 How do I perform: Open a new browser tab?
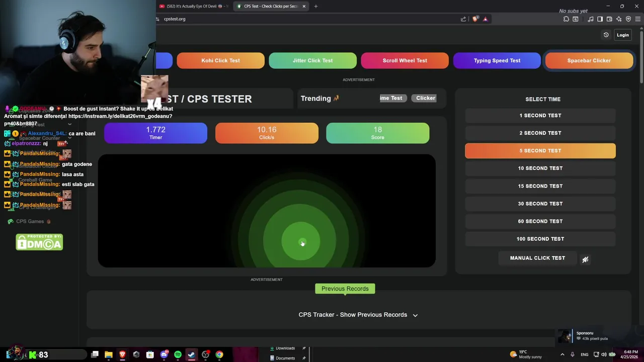point(316,7)
